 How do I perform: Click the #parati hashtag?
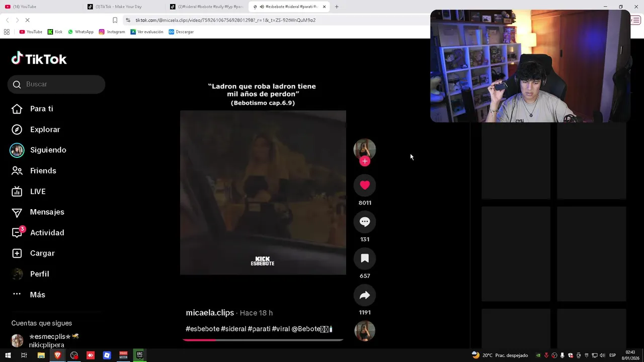(x=259, y=329)
